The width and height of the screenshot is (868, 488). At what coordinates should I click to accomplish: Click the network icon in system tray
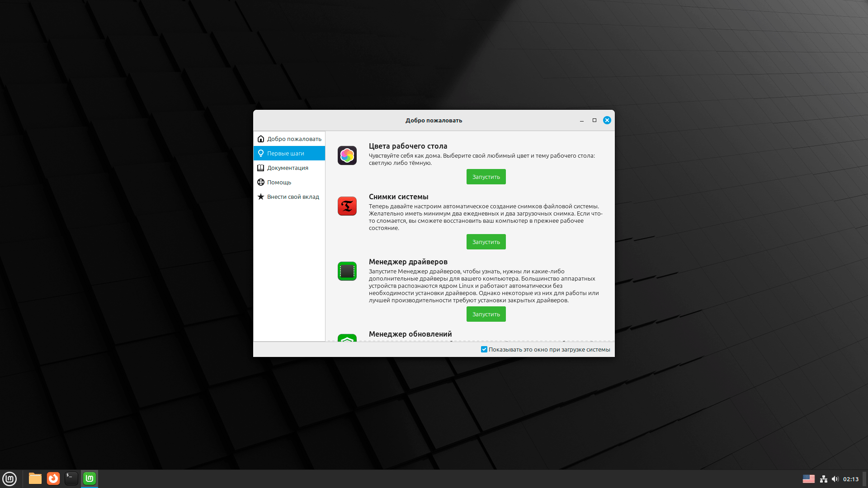click(x=824, y=479)
